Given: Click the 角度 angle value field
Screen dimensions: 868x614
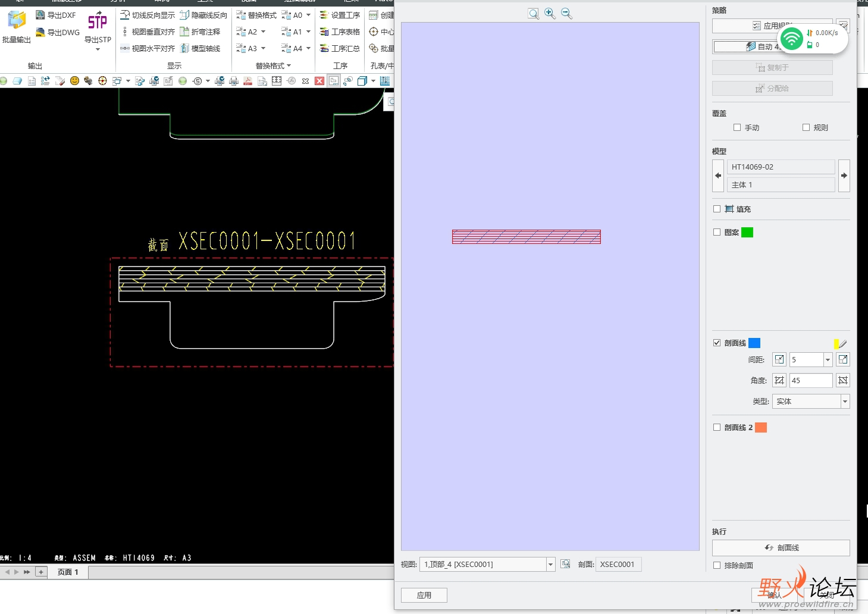Looking at the screenshot, I should click(x=811, y=380).
